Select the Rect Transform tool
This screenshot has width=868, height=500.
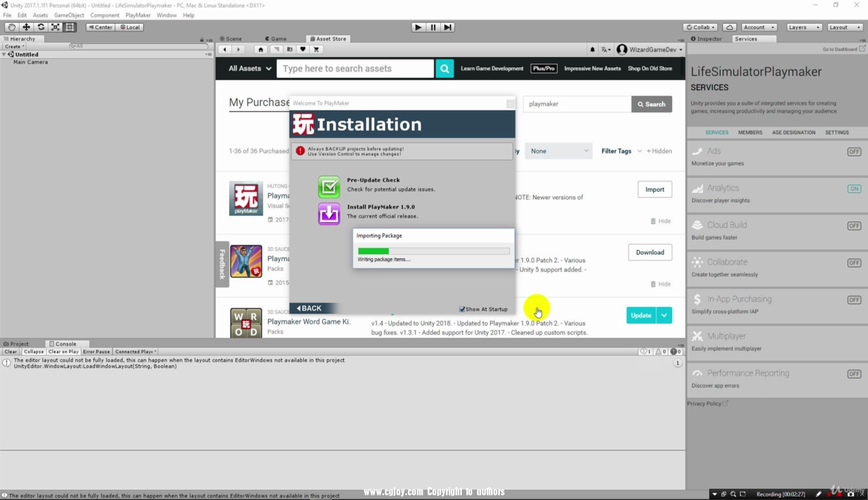[x=70, y=27]
